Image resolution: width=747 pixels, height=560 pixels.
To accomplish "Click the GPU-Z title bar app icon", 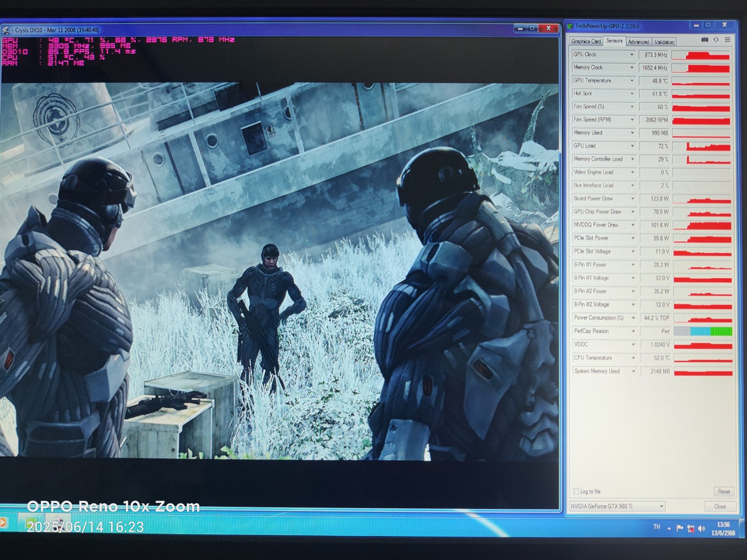I will 570,26.
